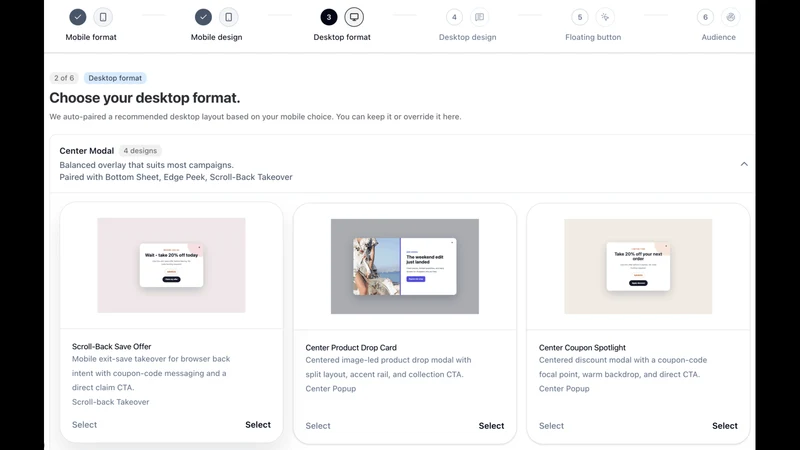This screenshot has height=450, width=800.
Task: Click the Center Modal section heading
Action: click(x=87, y=151)
